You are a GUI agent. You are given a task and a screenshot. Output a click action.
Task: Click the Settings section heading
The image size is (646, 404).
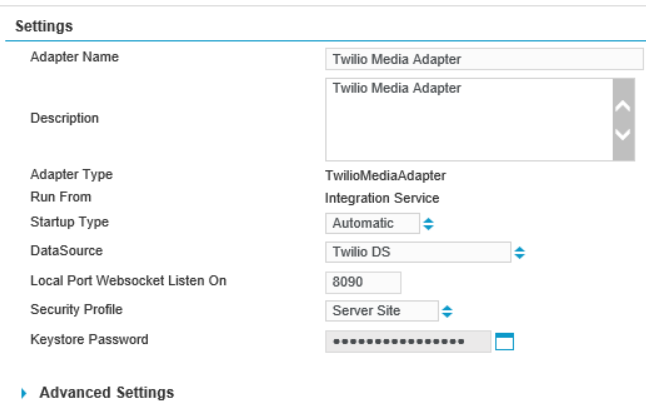[x=44, y=26]
